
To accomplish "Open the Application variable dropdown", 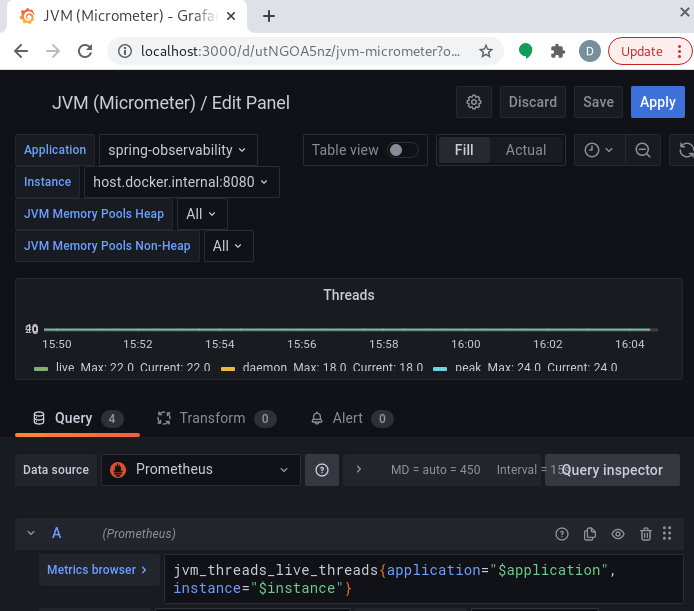I will [178, 150].
